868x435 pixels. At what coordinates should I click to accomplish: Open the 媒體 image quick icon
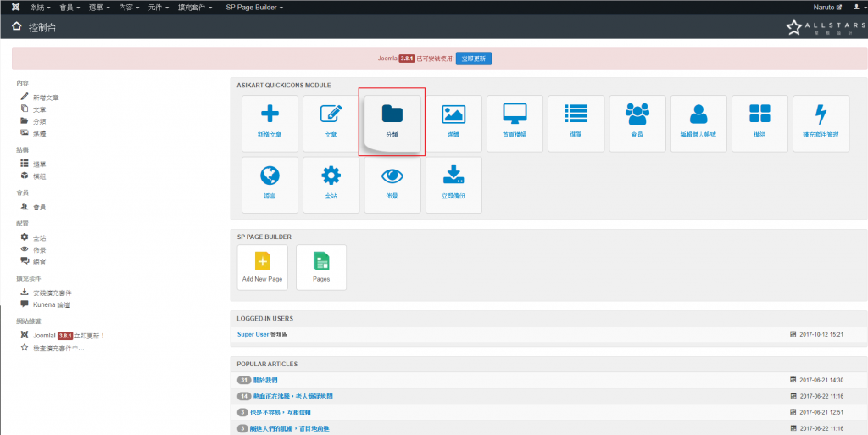point(453,123)
